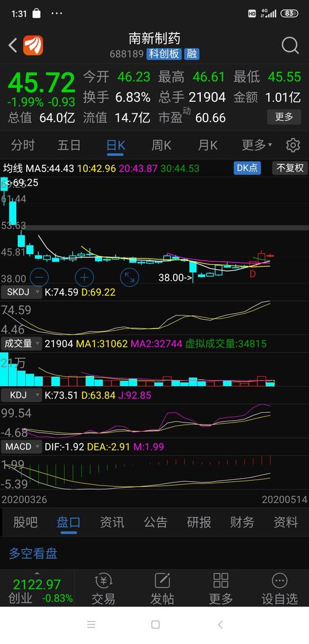Tap the 融 margin tag
Image resolution: width=309 pixels, height=644 pixels.
(191, 54)
